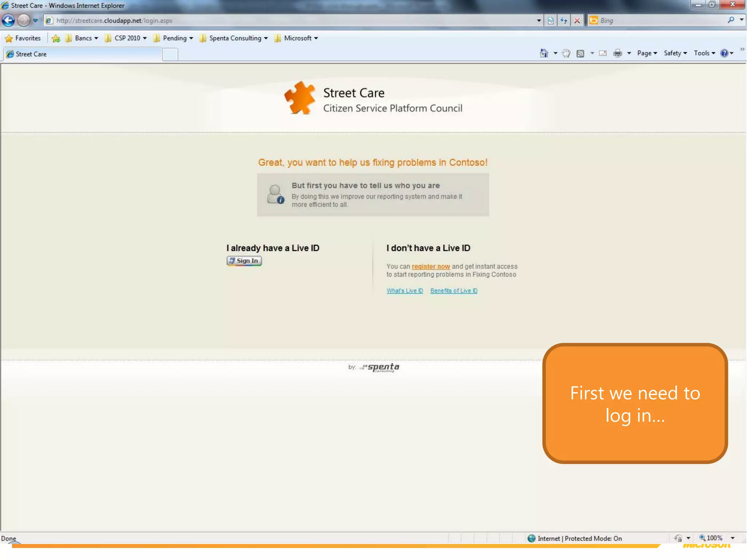Viewport: 747px width, 560px height.
Task: Click the 100% zoom level button
Action: click(711, 538)
